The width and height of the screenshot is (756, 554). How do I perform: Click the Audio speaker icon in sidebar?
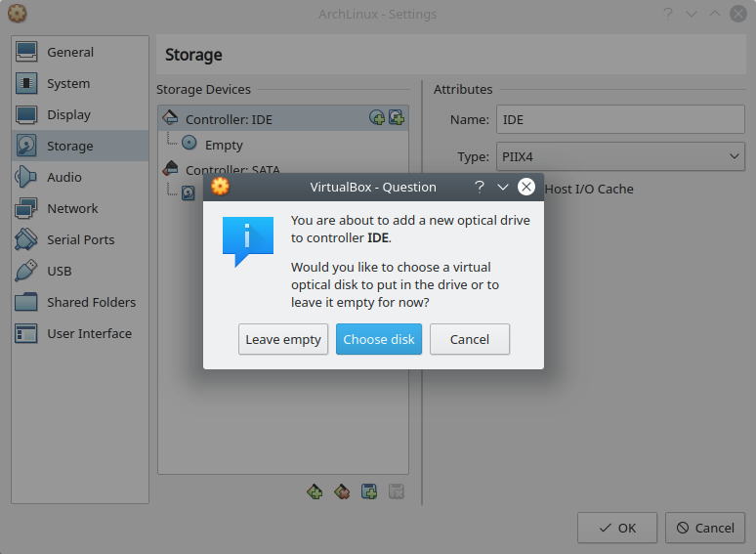25,177
